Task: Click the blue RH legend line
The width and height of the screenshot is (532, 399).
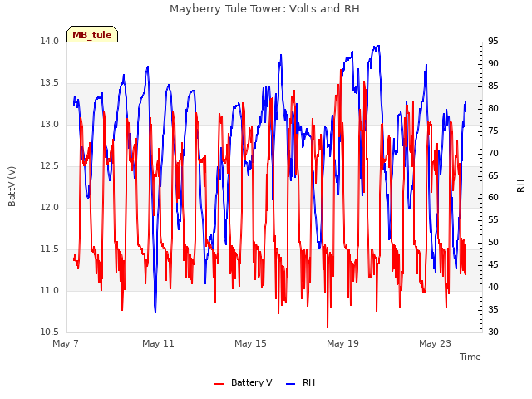Action: coord(291,384)
